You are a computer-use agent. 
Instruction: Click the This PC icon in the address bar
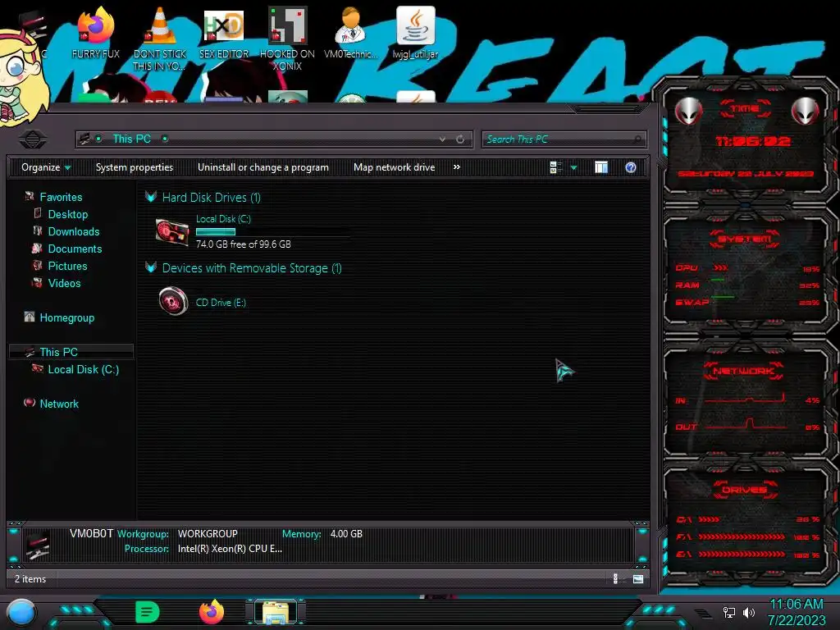tap(84, 139)
